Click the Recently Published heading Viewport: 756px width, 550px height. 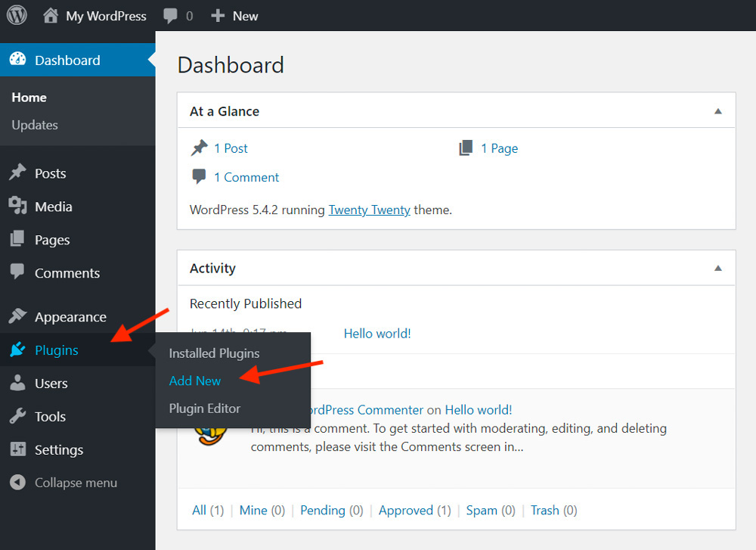[246, 303]
